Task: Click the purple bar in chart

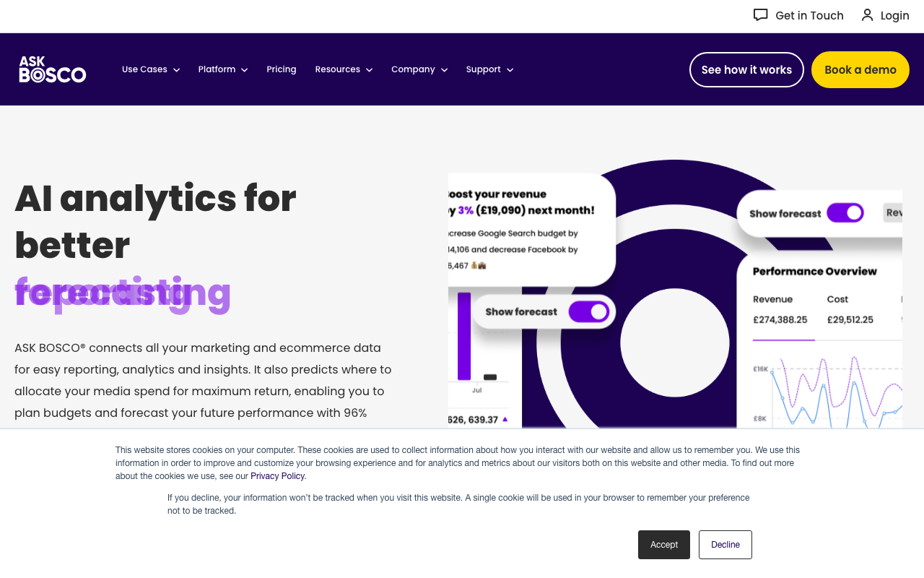Action: coord(464,336)
